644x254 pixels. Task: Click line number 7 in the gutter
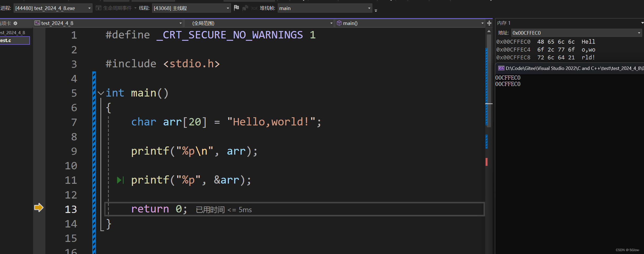click(x=74, y=122)
